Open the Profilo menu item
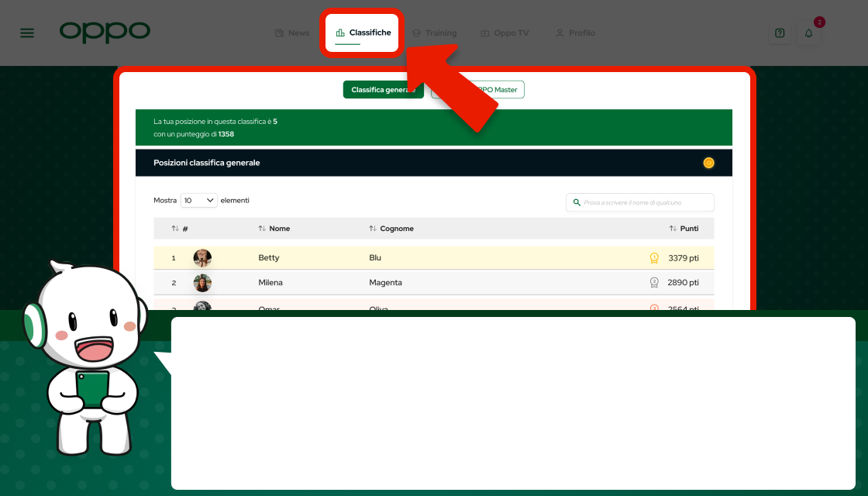The image size is (868, 496). (575, 33)
